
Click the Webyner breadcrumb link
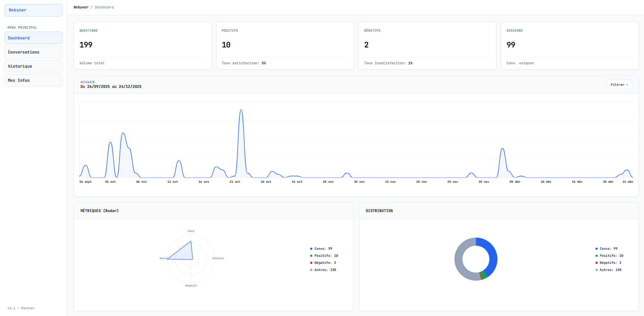tap(81, 7)
